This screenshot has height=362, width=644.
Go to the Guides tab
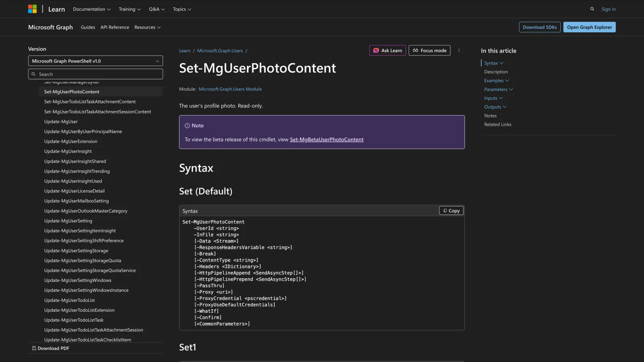click(x=88, y=27)
